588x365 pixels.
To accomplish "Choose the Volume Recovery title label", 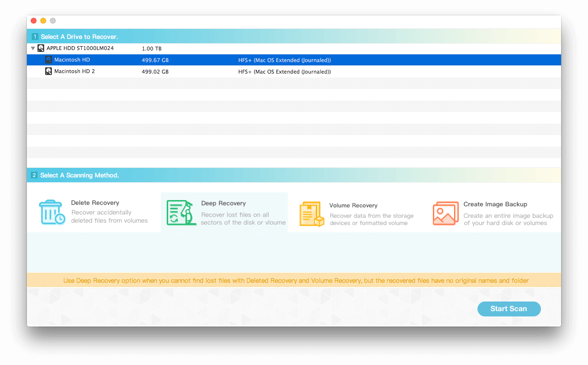I will click(x=354, y=205).
